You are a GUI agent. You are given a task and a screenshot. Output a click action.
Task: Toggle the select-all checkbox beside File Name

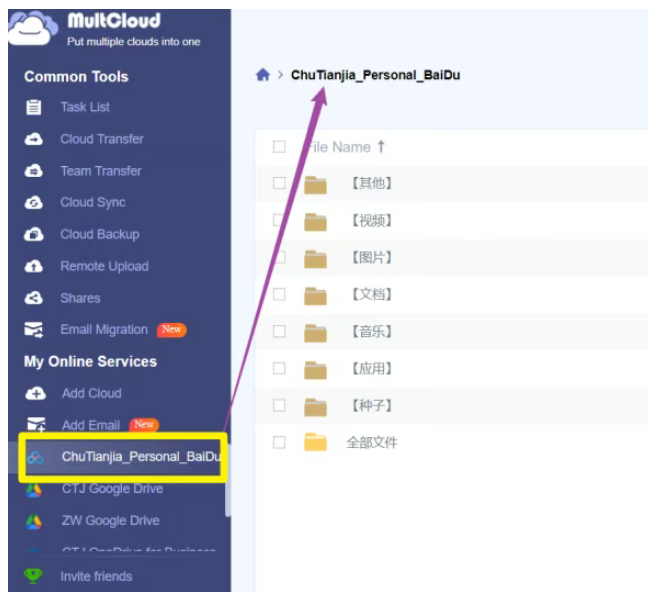[x=279, y=147]
